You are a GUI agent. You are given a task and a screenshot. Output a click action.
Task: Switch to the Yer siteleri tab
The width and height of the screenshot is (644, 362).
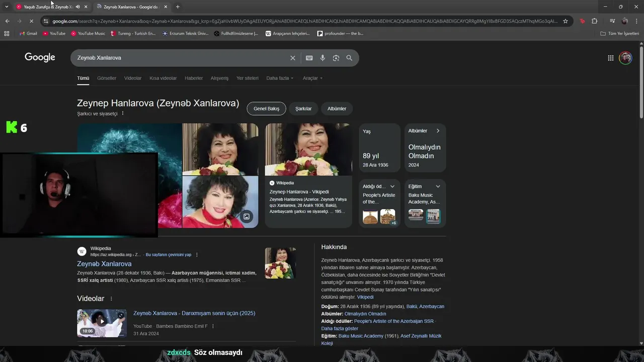pyautogui.click(x=248, y=78)
